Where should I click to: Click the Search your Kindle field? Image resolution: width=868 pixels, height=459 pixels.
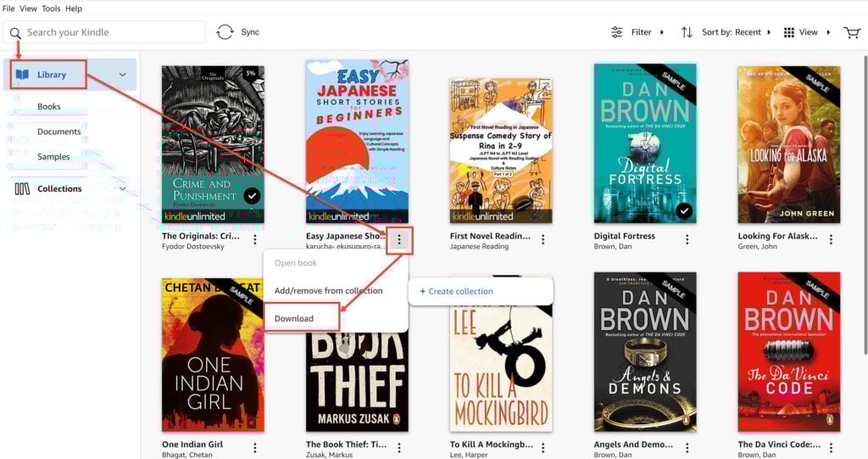point(104,32)
